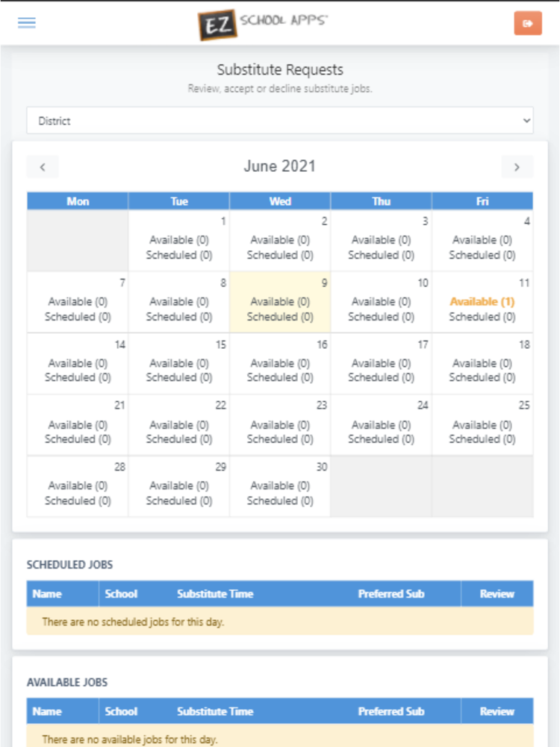Image resolution: width=560 pixels, height=747 pixels.
Task: Choose June 18 in the calendar
Action: pyautogui.click(x=482, y=364)
